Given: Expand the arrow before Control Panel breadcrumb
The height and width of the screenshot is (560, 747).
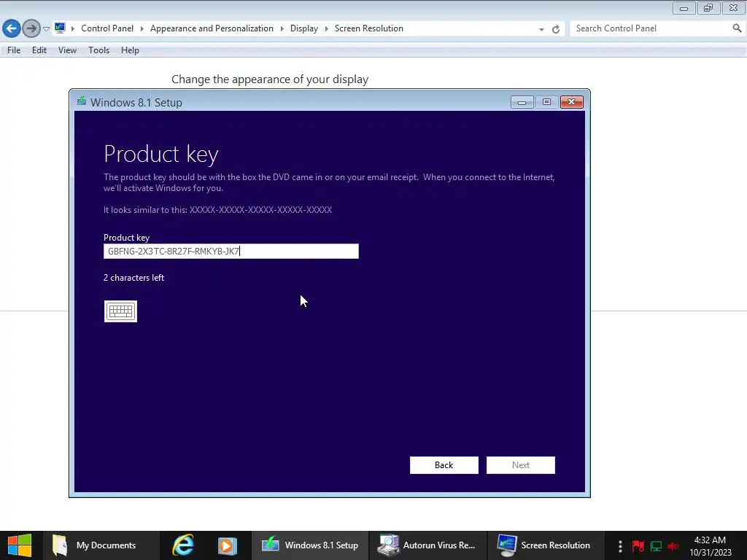Looking at the screenshot, I should (73, 28).
